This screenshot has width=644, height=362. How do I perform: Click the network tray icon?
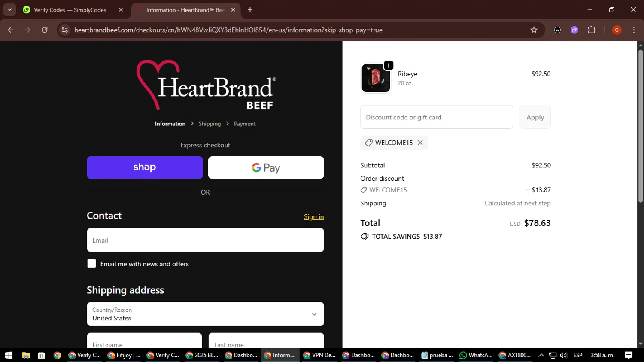coord(553,355)
